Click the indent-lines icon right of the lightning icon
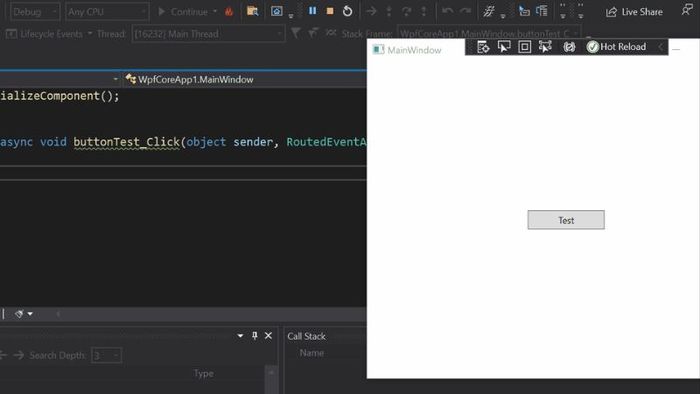Image resolution: width=700 pixels, height=394 pixels. pyautogui.click(x=524, y=11)
